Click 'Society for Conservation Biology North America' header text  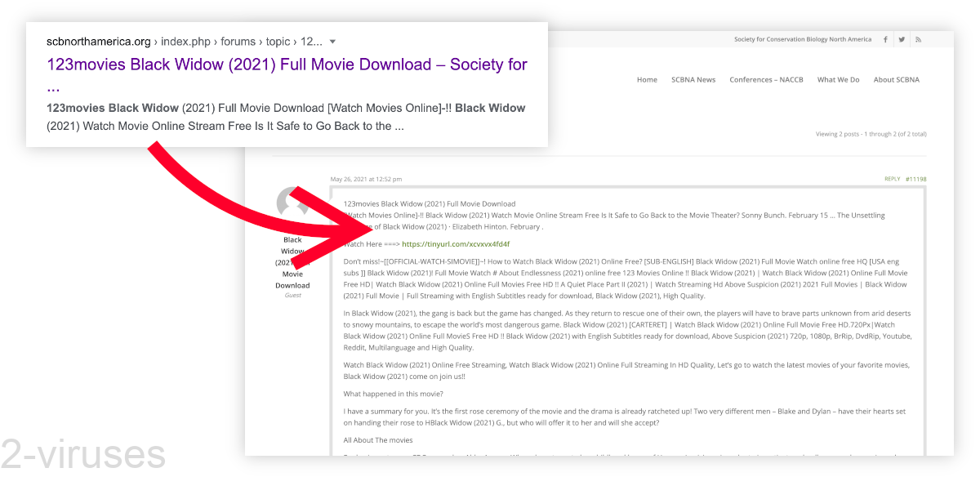click(x=803, y=39)
